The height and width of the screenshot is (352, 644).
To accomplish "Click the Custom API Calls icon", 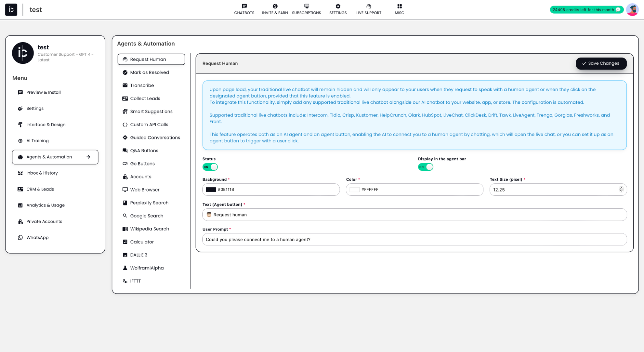I will [124, 124].
